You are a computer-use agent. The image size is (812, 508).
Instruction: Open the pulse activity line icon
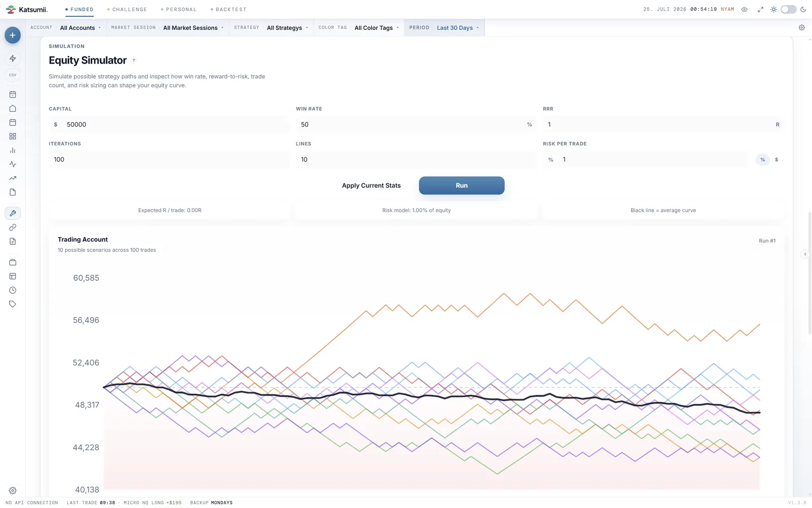coord(13,164)
